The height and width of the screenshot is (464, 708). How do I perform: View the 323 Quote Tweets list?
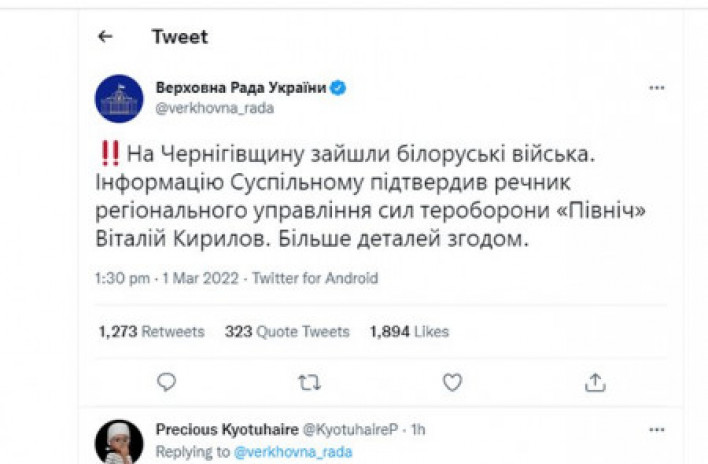coord(287,331)
